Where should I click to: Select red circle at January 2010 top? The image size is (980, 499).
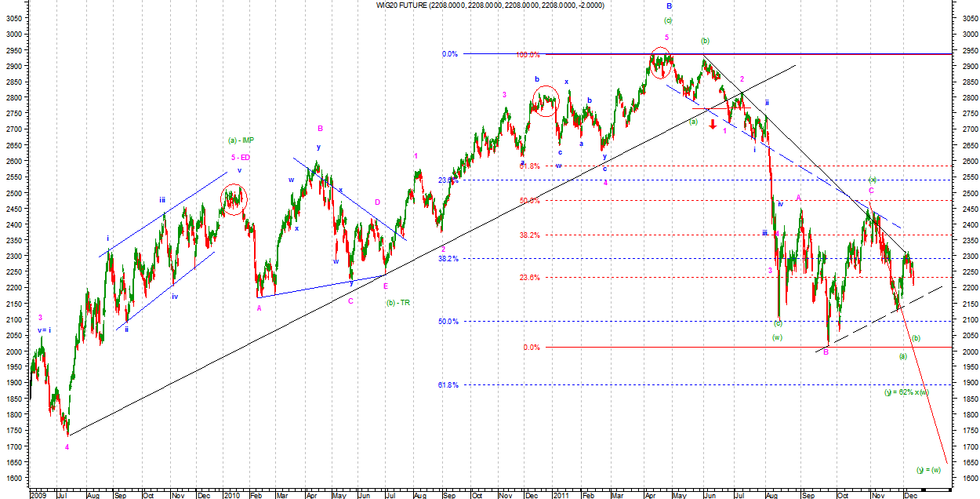coord(233,199)
